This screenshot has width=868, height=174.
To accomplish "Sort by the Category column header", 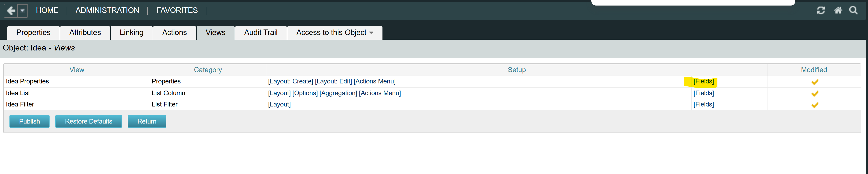I will [x=208, y=70].
